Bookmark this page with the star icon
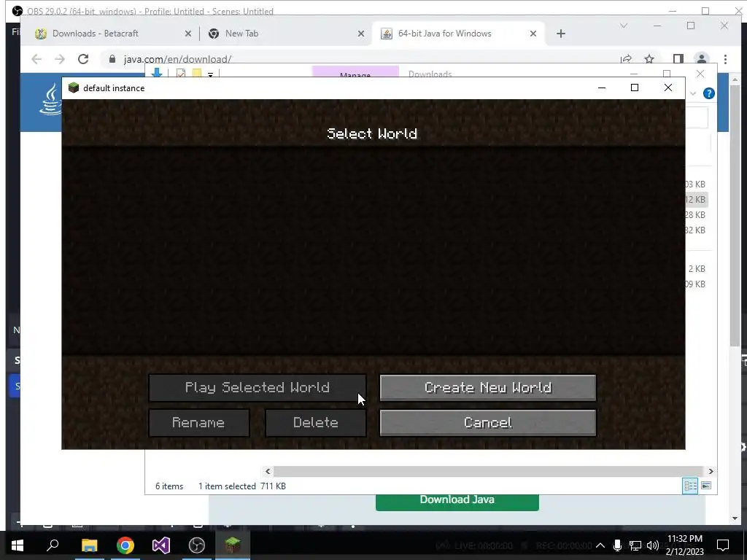This screenshot has width=747, height=560. (x=649, y=59)
